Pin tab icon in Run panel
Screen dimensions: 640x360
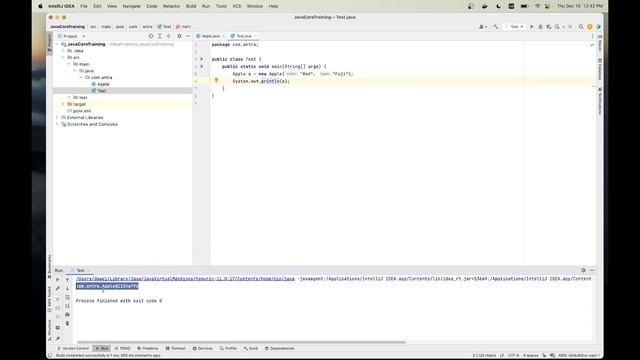(x=58, y=338)
